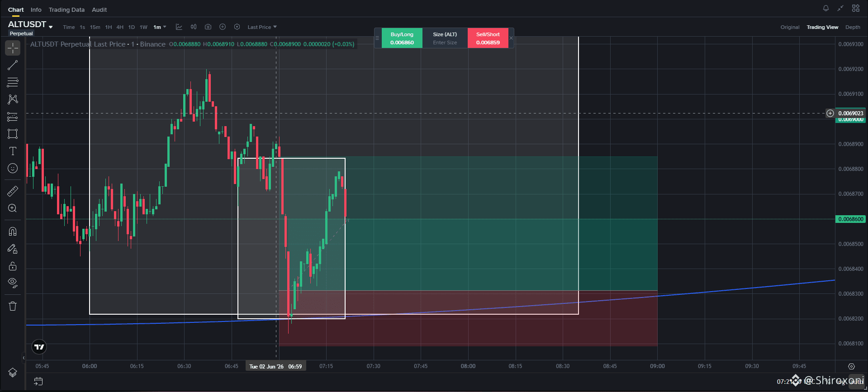The image size is (868, 392).
Task: Select the XABCD pattern tool
Action: click(13, 99)
